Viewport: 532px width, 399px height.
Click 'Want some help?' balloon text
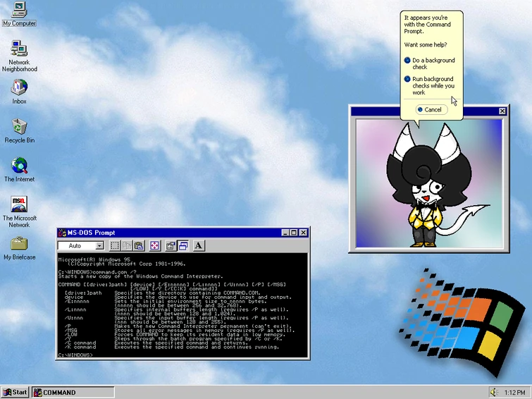pyautogui.click(x=426, y=45)
